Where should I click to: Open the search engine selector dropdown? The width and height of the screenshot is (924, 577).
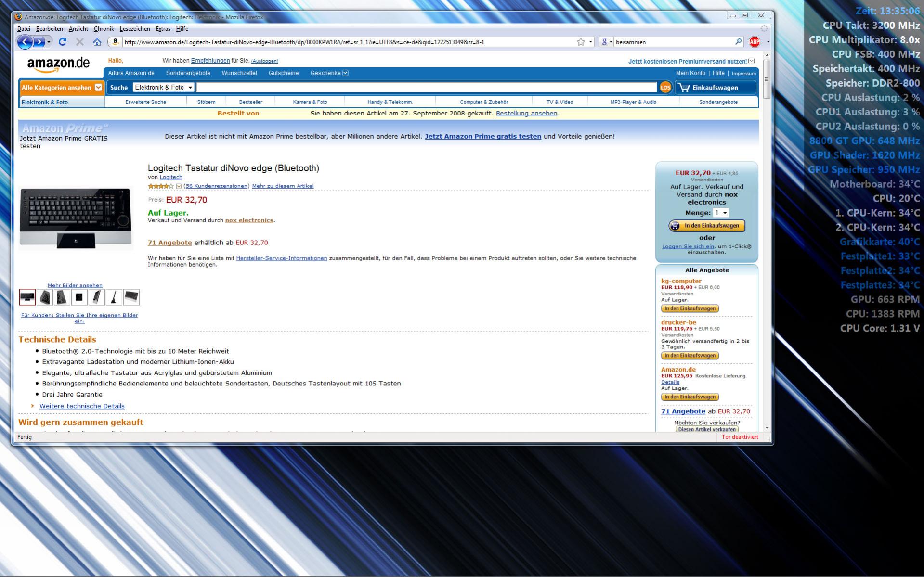[x=611, y=42]
